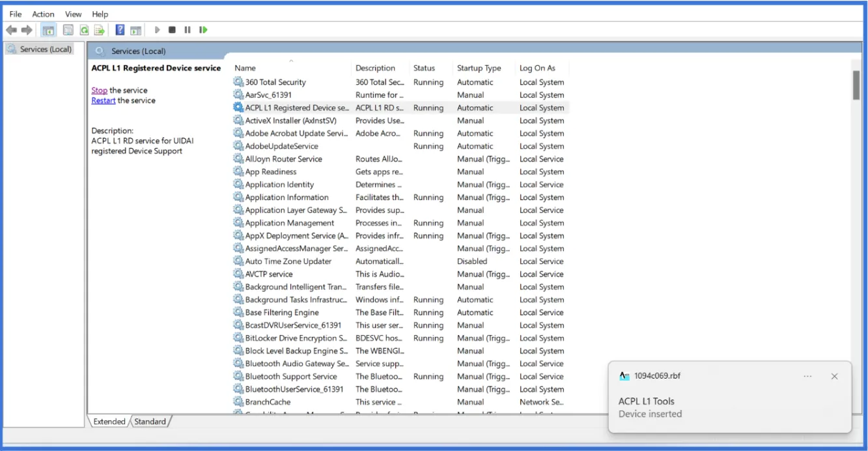
Task: Click the Restart the service link
Action: coord(104,100)
